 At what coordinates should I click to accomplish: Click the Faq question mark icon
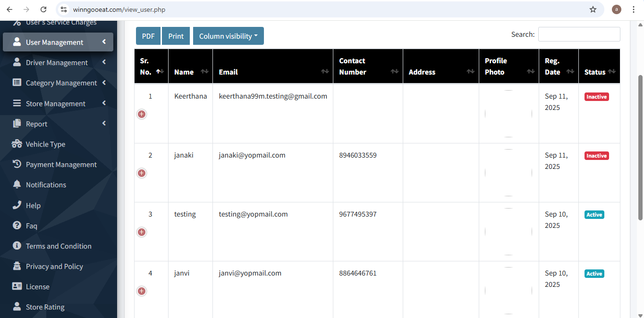[x=17, y=226]
